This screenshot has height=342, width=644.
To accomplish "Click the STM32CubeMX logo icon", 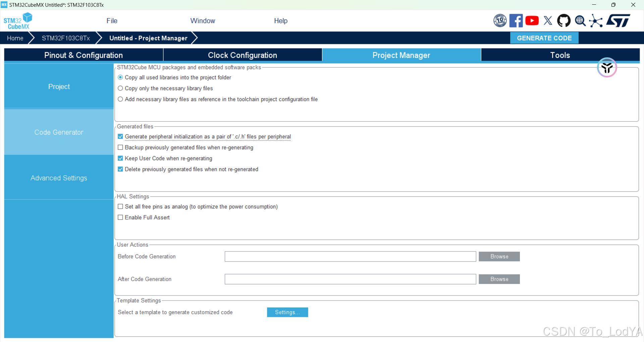I will (x=18, y=21).
